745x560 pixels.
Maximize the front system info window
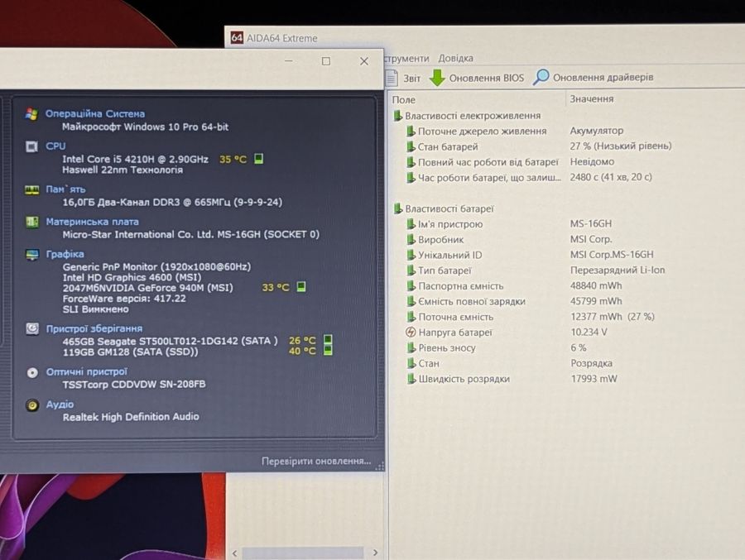pos(326,61)
